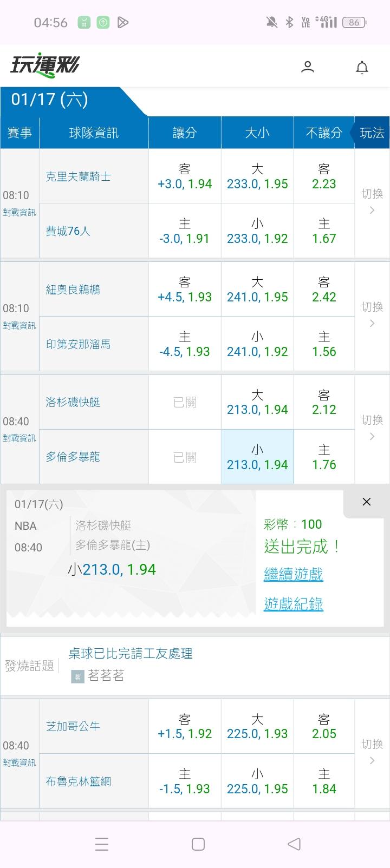The height and width of the screenshot is (868, 390).
Task: Open the 遊戲紀錄 link
Action: point(293,603)
